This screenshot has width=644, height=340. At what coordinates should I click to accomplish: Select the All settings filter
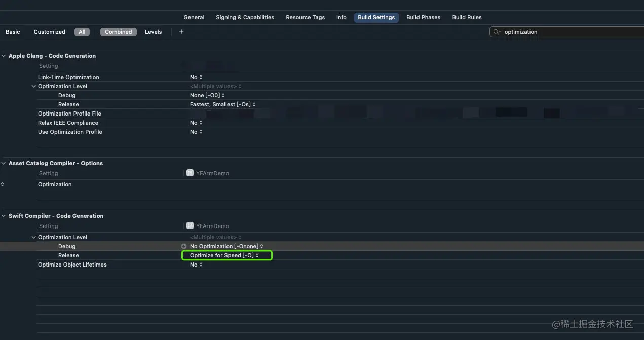click(x=82, y=32)
